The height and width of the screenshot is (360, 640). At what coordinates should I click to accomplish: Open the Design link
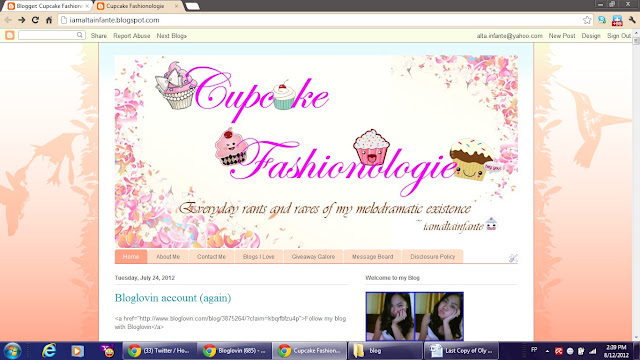click(591, 36)
